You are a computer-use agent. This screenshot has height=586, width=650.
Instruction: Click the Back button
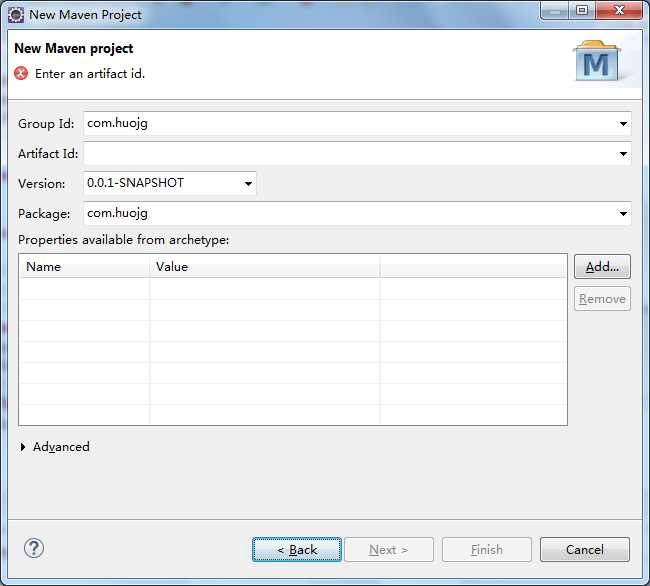(297, 550)
